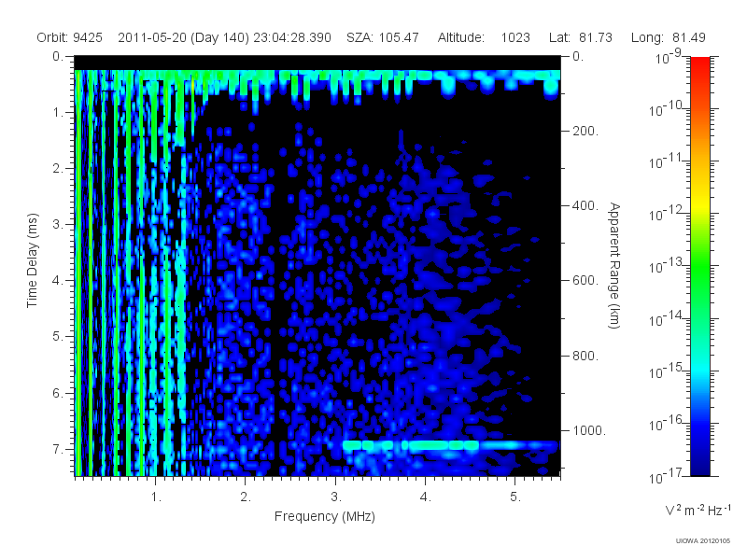This screenshot has width=747, height=560.
Task: Select the date '2011-05-20 (Day 140)' text
Action: click(x=183, y=37)
